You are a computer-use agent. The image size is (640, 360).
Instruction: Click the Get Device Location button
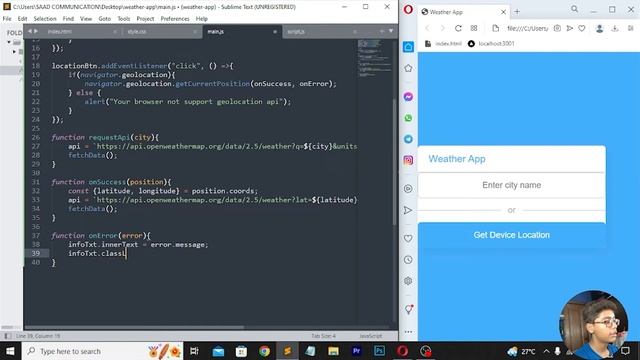tap(511, 235)
